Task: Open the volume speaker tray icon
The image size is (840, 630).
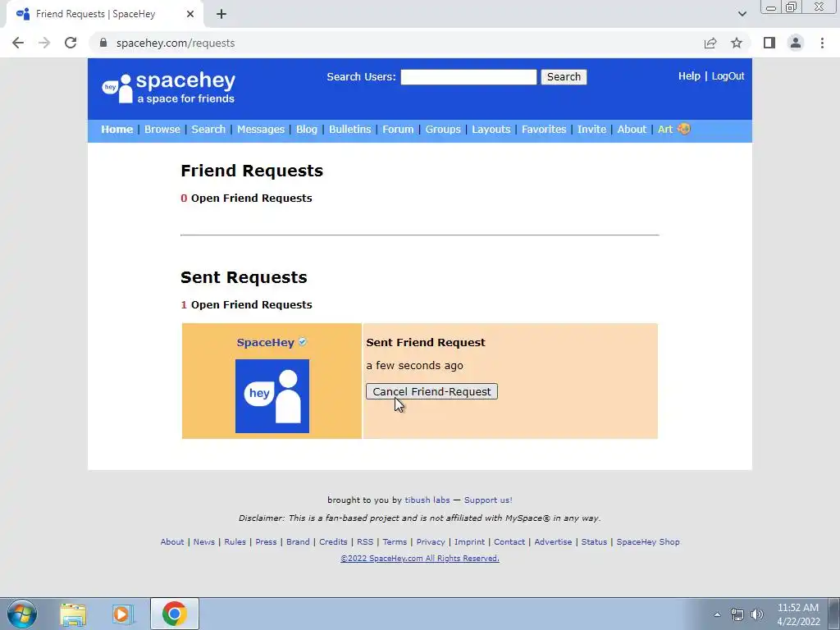Action: point(757,614)
